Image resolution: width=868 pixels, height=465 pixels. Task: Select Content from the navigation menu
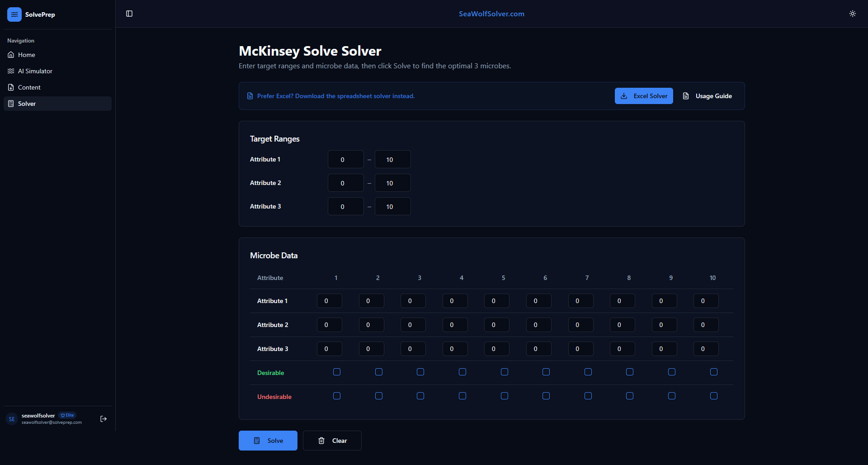29,87
